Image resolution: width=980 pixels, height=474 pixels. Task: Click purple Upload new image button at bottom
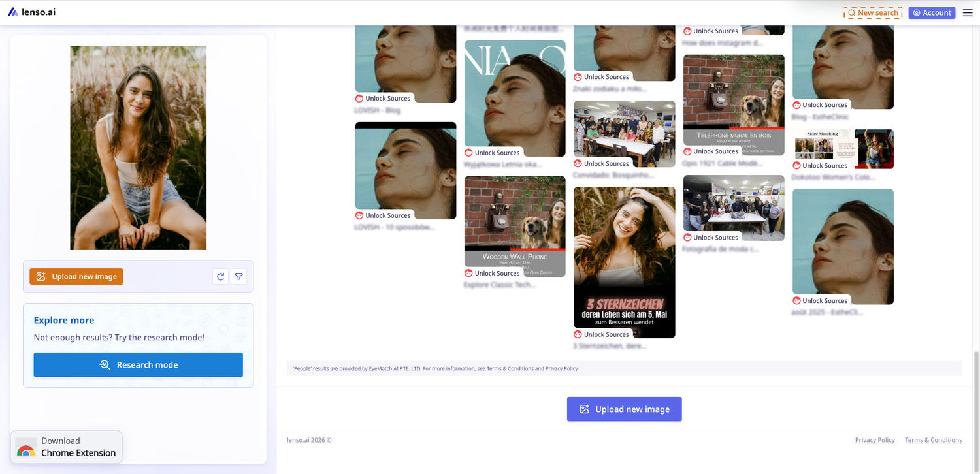pos(624,409)
